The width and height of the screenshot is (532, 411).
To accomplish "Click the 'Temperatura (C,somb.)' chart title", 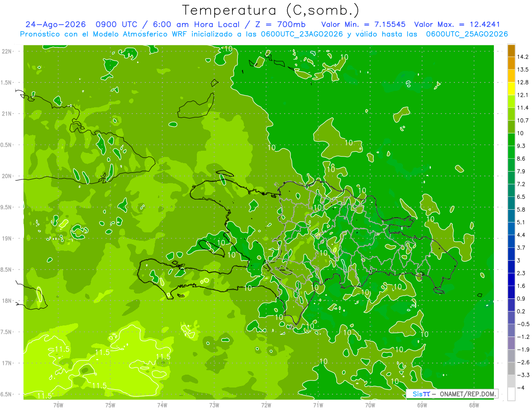I will point(270,10).
